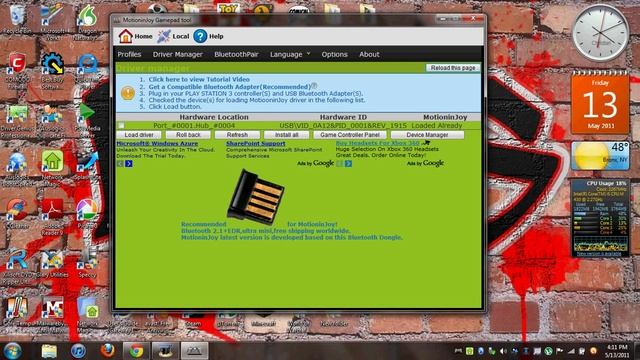Open the Best Buy Software desktop shortcut
This screenshot has width=640, height=360.
52,71
